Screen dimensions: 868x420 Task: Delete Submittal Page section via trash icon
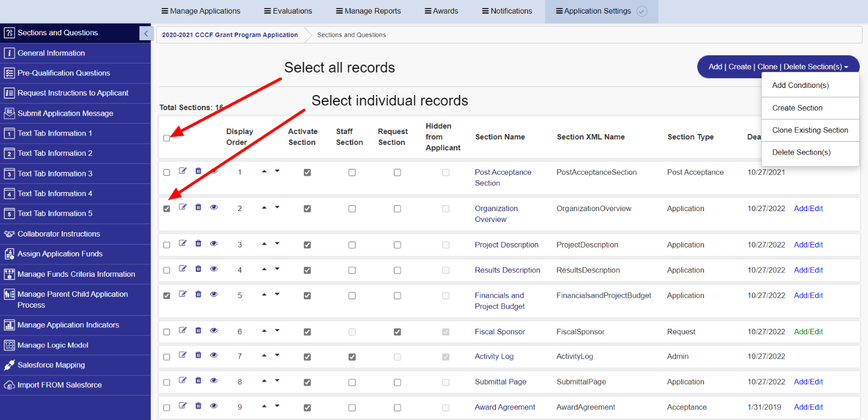point(199,380)
